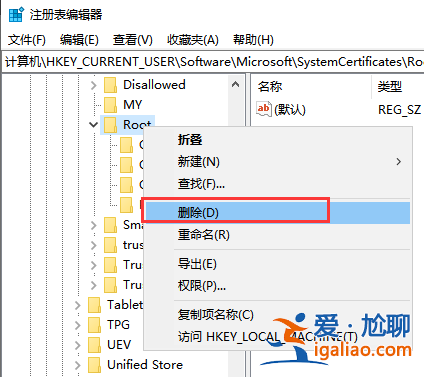Open the 文件(F) menu
The image size is (424, 377).
tap(27, 40)
